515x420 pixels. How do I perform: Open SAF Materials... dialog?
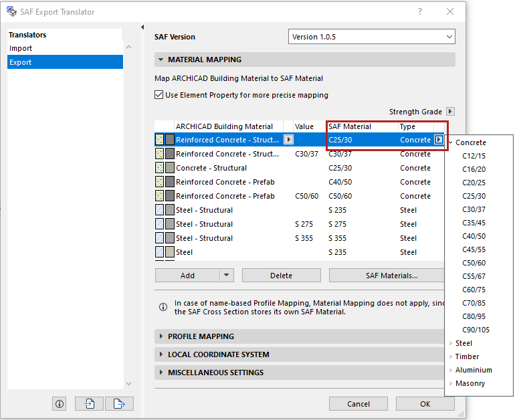pos(387,275)
